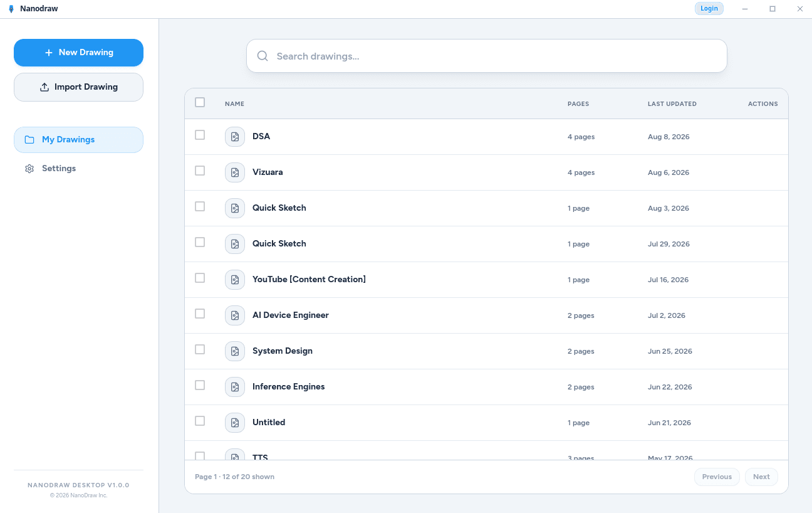The width and height of the screenshot is (812, 513).
Task: Focus the Search drawings field
Action: point(487,56)
